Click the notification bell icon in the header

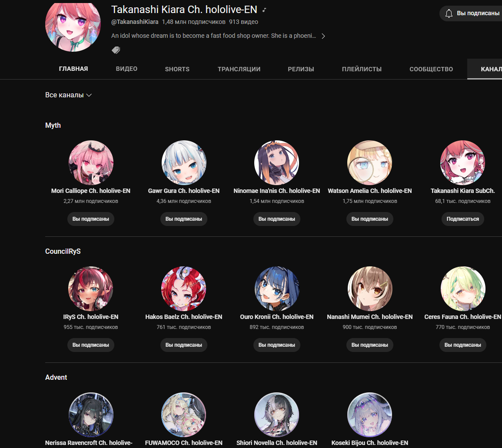pyautogui.click(x=449, y=13)
